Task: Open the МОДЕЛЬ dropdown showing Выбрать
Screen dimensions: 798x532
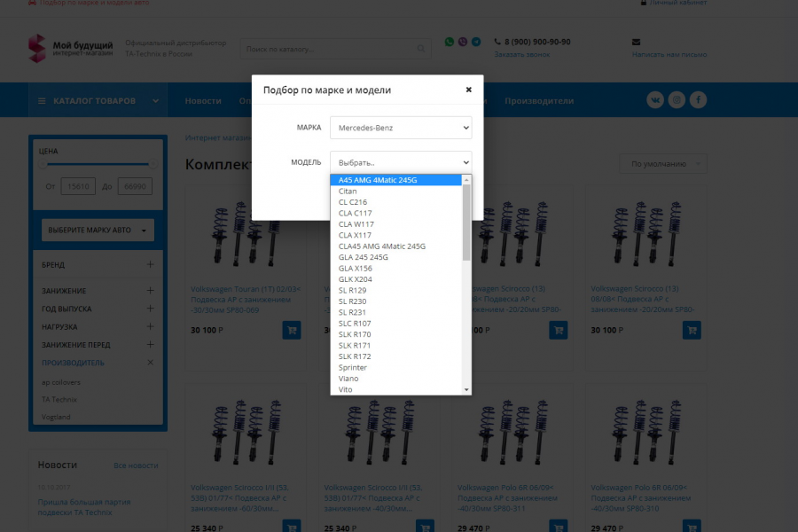Action: coord(401,162)
